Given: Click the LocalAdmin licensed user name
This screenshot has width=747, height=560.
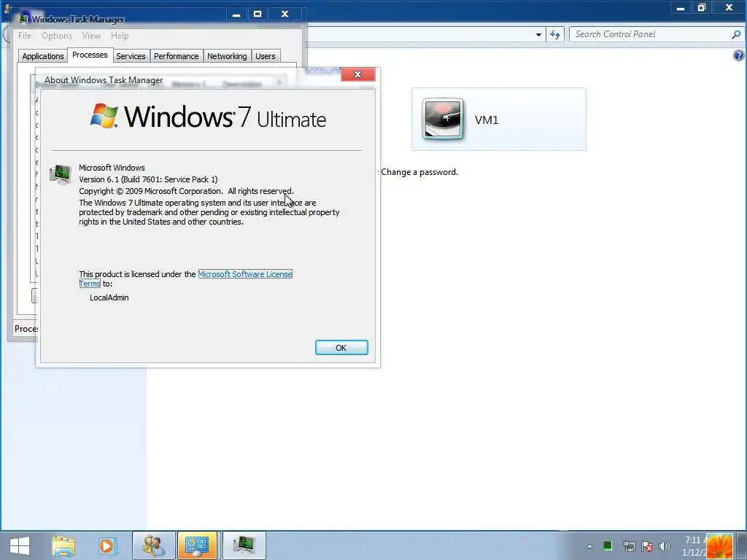Looking at the screenshot, I should click(x=109, y=297).
